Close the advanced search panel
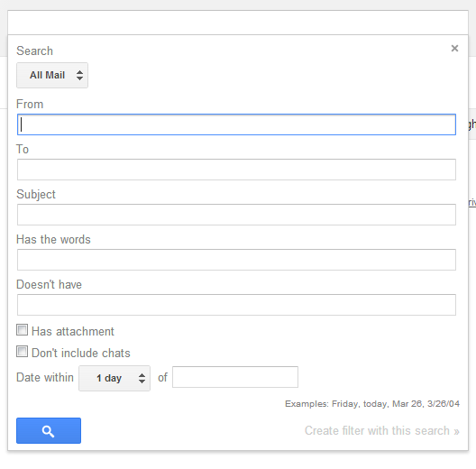Image resolution: width=476 pixels, height=469 pixels. 454,49
